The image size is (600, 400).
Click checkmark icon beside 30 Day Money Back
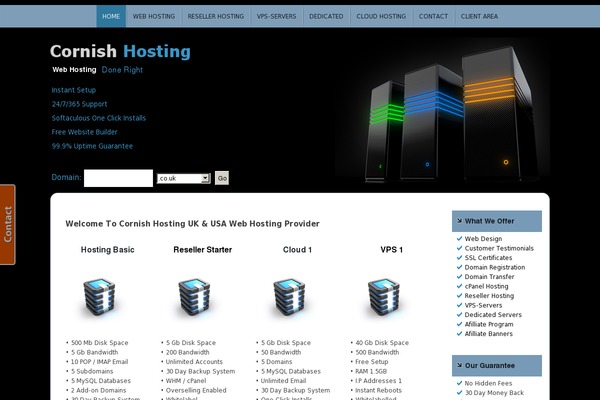coord(459,392)
